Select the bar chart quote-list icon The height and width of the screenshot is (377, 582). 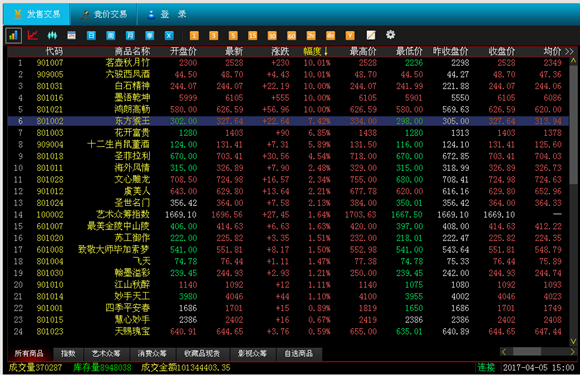coord(13,36)
